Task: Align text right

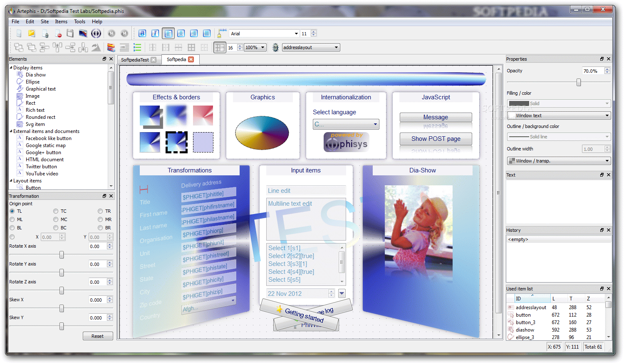Action: (x=194, y=34)
